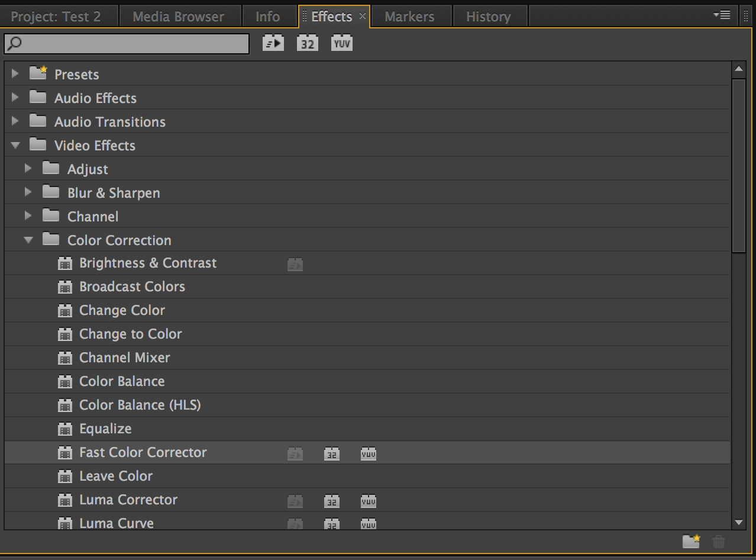The height and width of the screenshot is (560, 756).
Task: Click the Delete Custom Items trash icon
Action: 719,541
